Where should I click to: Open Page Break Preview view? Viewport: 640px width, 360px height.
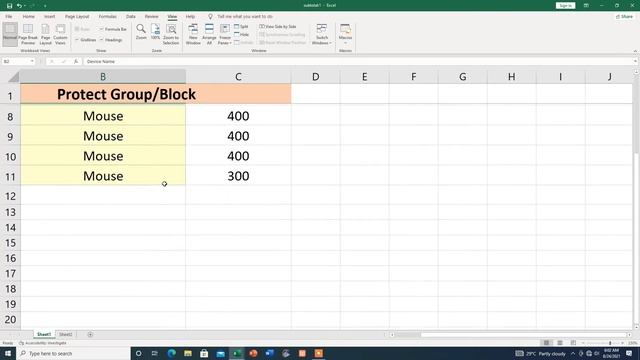pyautogui.click(x=28, y=34)
